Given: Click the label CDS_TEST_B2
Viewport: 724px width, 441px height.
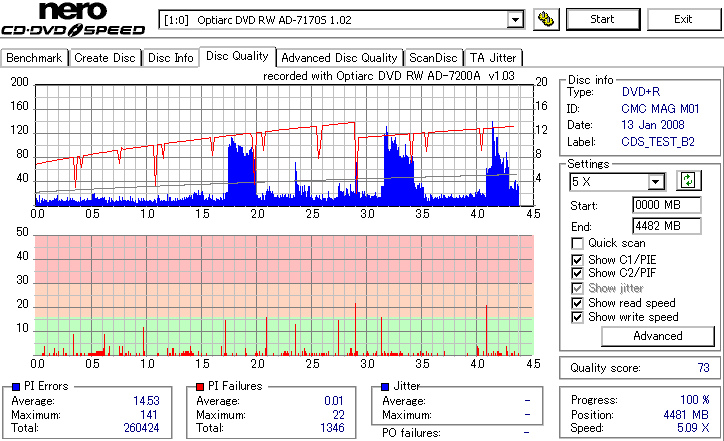Looking at the screenshot, I should click(x=658, y=142).
